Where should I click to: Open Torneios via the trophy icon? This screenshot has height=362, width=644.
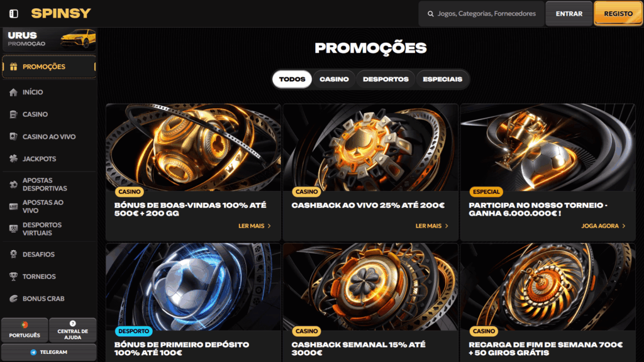(14, 277)
